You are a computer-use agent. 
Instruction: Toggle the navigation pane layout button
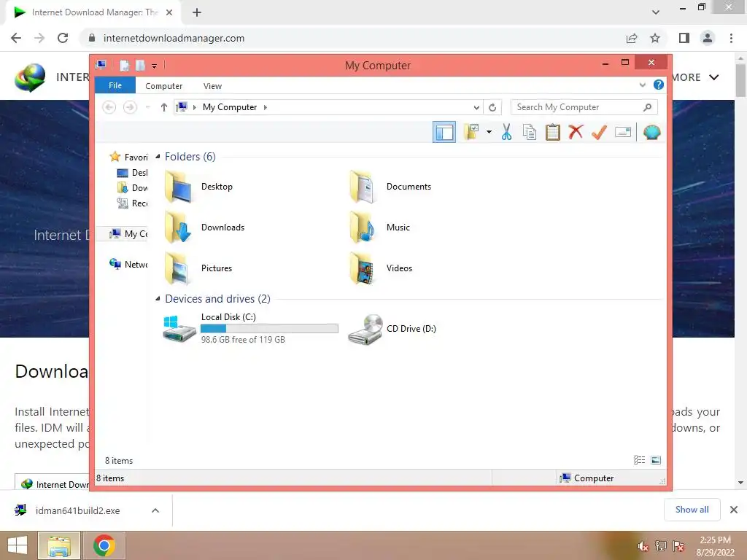point(444,132)
